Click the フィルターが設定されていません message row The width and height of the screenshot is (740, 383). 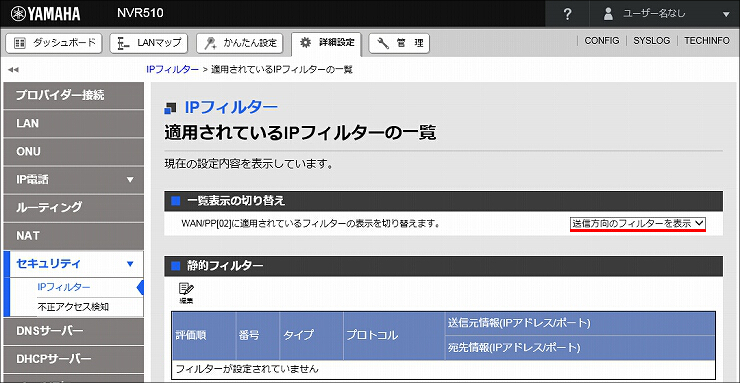pos(444,369)
